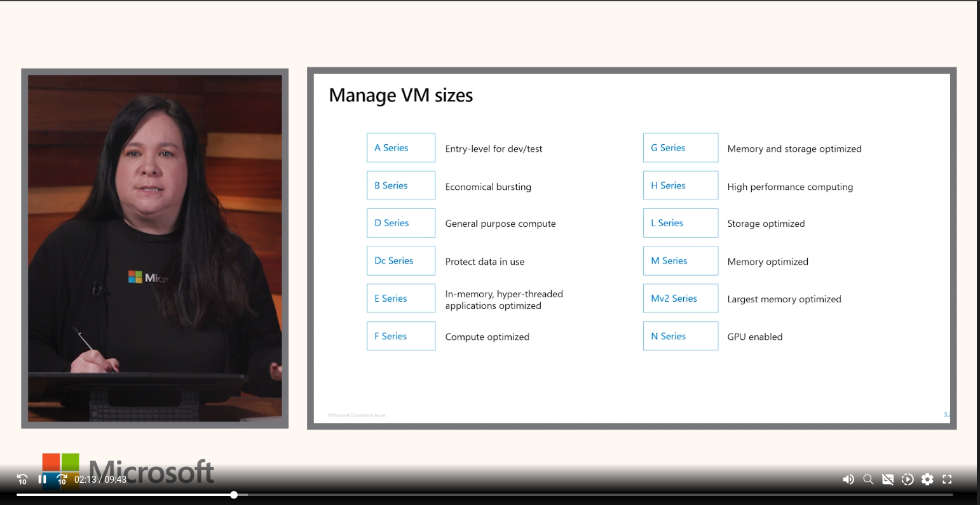
Task: Click the 'L Series' box
Action: click(x=681, y=223)
